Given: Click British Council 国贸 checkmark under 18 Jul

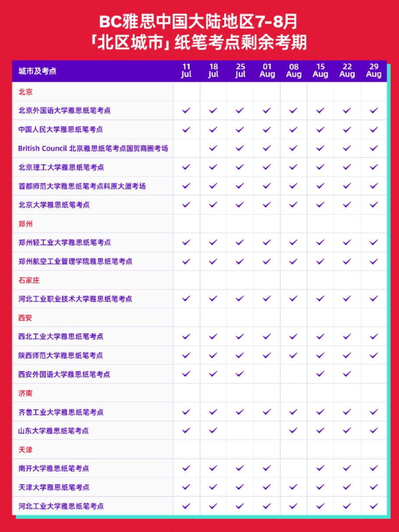Looking at the screenshot, I should (213, 149).
